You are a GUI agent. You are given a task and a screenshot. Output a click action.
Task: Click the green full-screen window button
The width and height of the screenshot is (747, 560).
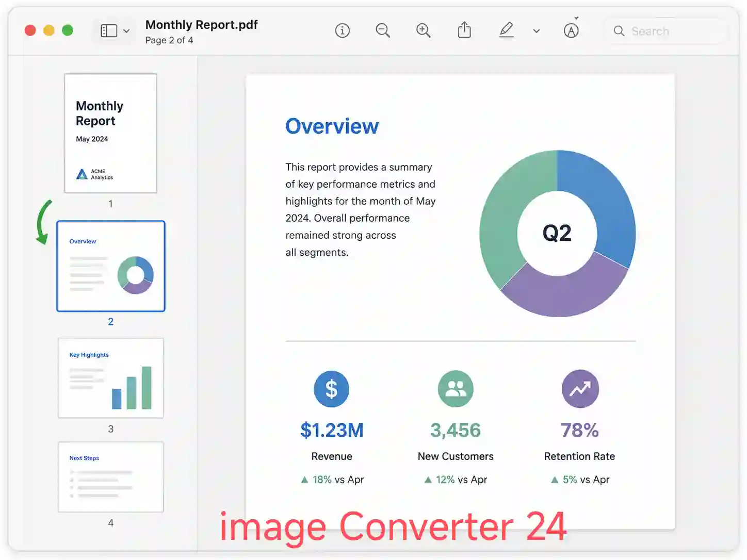[68, 30]
